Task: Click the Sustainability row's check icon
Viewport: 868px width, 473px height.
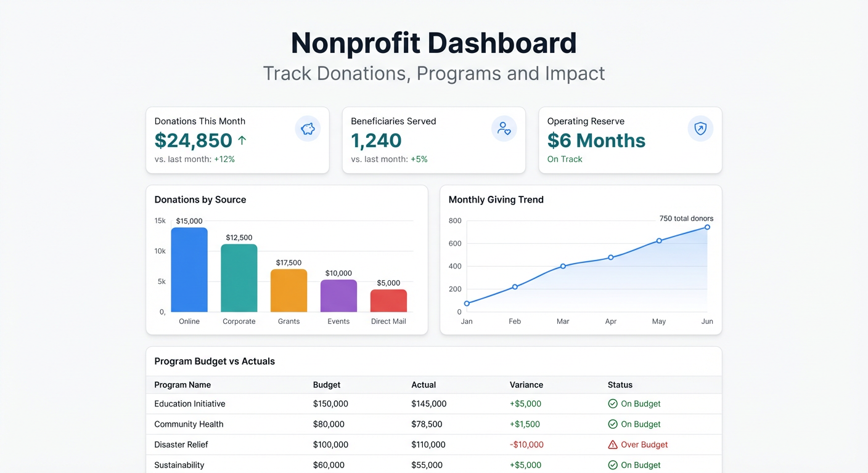Action: pyautogui.click(x=612, y=465)
